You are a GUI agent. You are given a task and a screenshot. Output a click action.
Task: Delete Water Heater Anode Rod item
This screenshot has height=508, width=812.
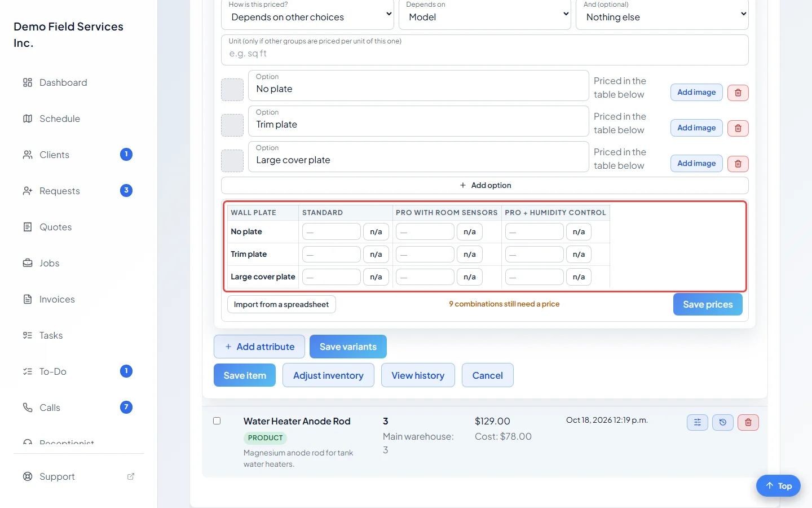748,422
